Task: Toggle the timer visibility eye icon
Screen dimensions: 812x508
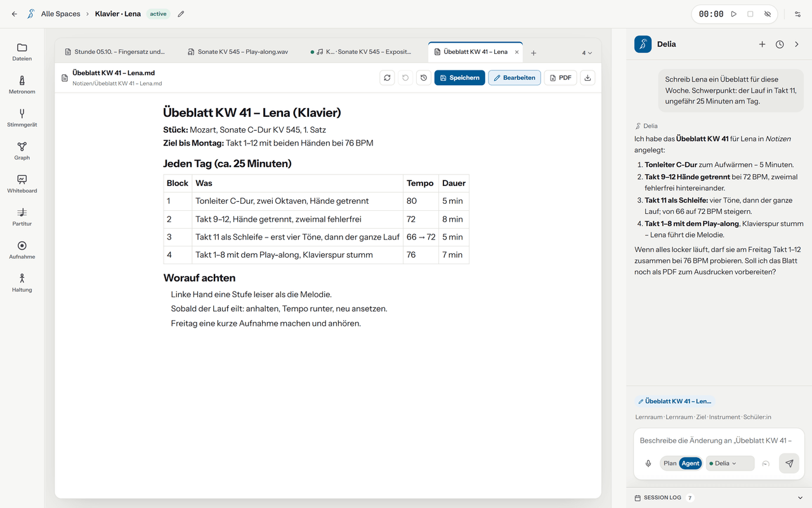Action: click(x=768, y=14)
